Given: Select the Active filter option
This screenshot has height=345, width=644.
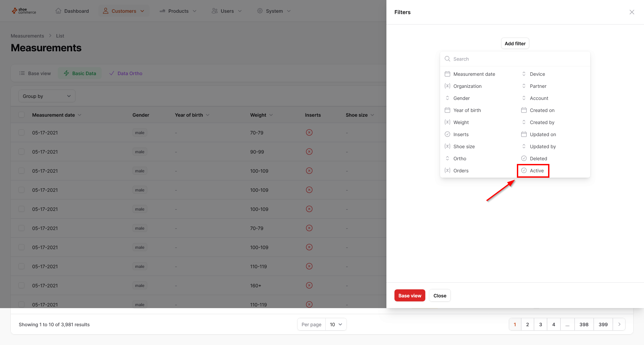Looking at the screenshot, I should click(x=533, y=170).
